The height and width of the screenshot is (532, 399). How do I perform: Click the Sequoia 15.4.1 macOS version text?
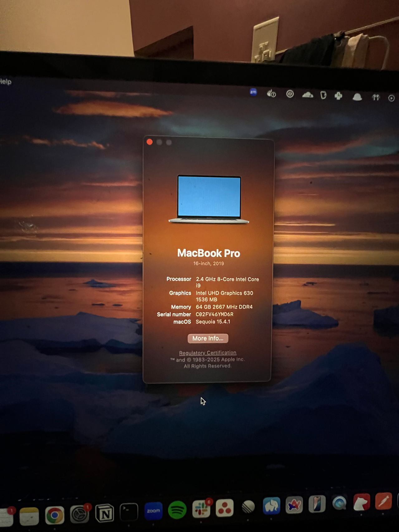pyautogui.click(x=213, y=322)
